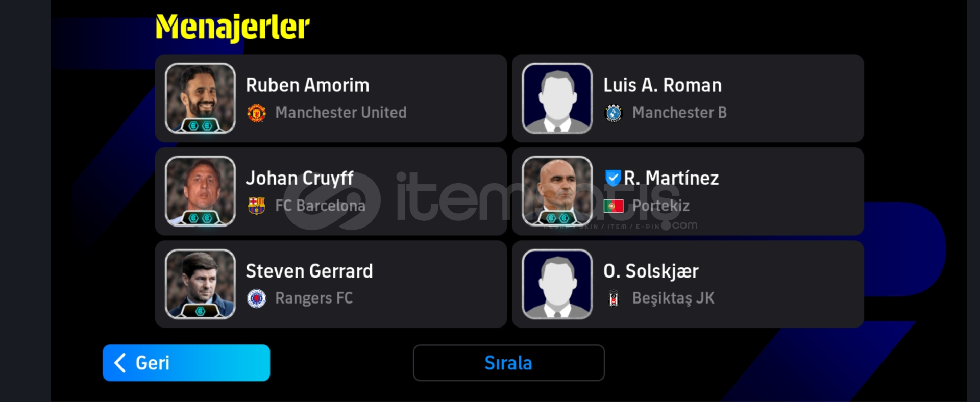Screen dimensions: 980x402
Task: Go back with the Geri button
Action: click(x=186, y=363)
